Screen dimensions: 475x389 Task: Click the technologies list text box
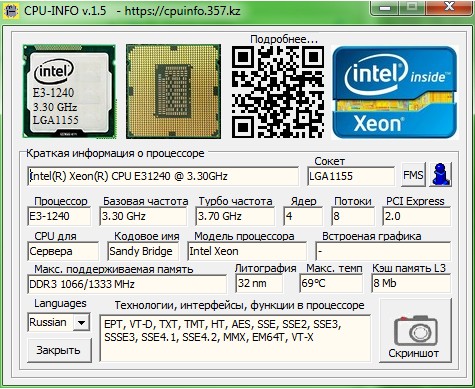click(235, 338)
